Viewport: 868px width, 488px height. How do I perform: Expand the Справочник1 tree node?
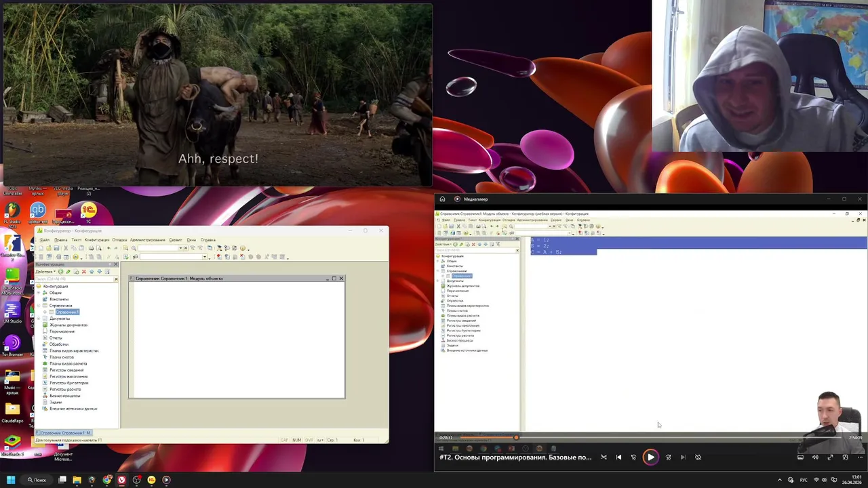click(x=45, y=312)
